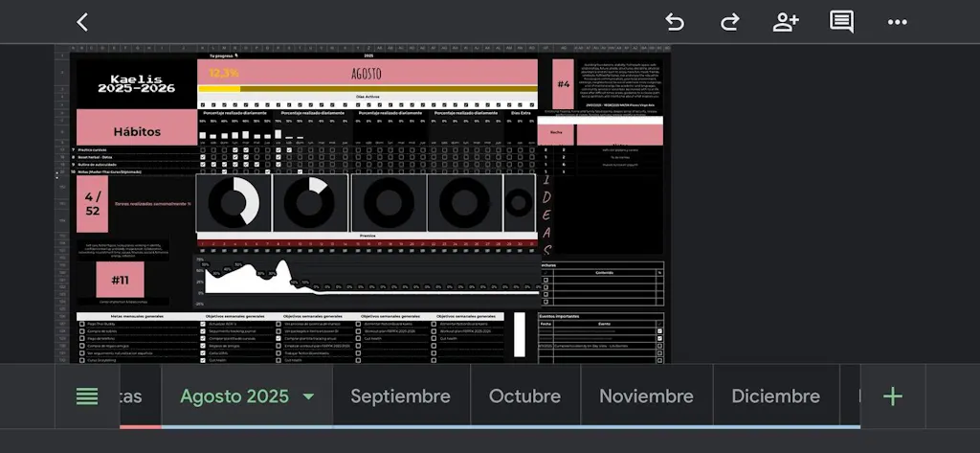Viewport: 980px width, 453px height.
Task: Switch to the Octubre sheet tab
Action: 524,396
